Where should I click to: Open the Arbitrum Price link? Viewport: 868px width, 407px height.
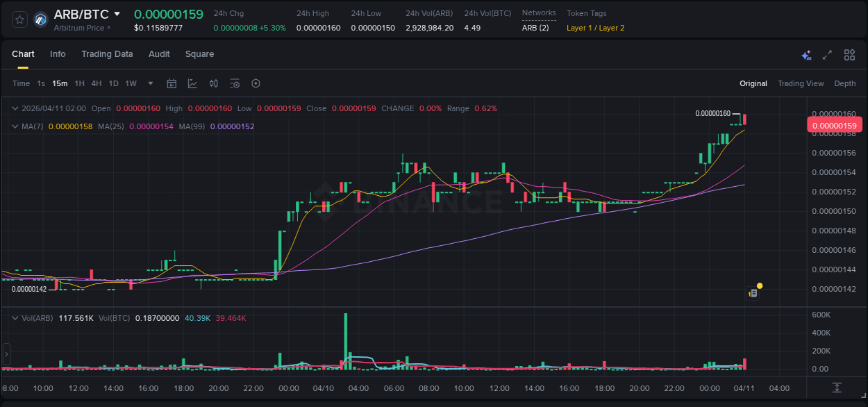point(82,28)
